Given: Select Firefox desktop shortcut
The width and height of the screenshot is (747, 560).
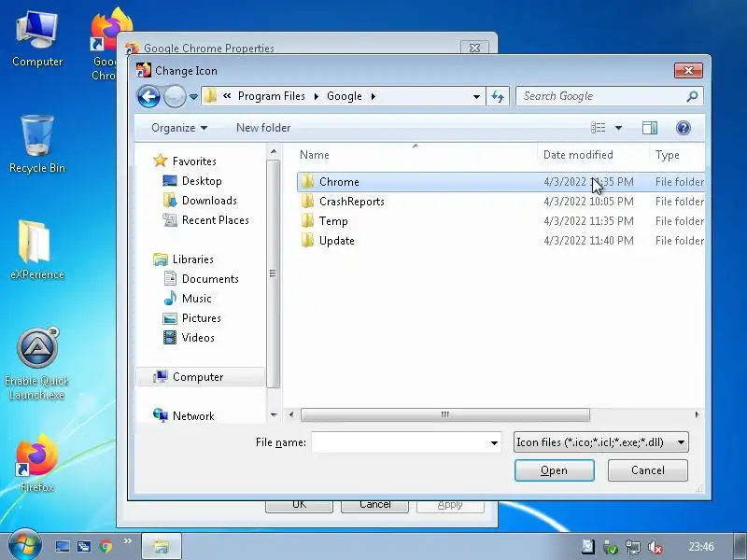Looking at the screenshot, I should click(x=37, y=463).
